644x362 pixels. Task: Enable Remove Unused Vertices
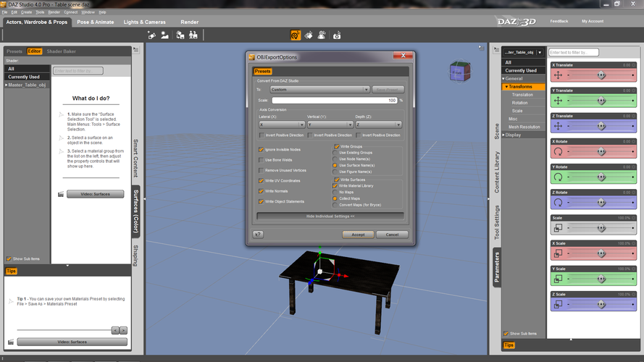261,170
